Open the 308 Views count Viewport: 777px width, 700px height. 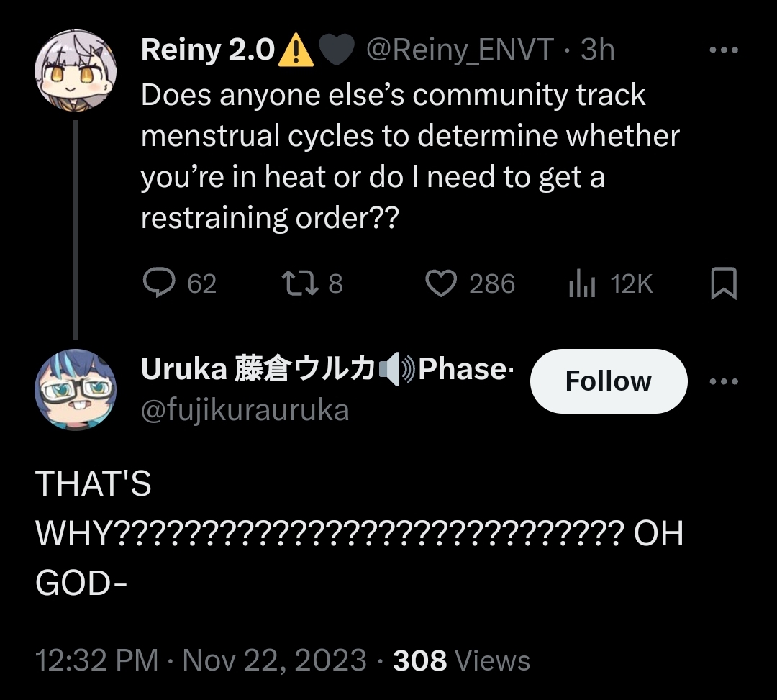pyautogui.click(x=461, y=660)
